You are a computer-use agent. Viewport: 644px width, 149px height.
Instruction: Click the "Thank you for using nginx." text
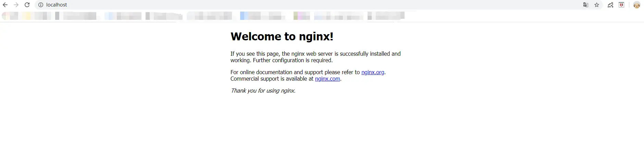click(x=263, y=91)
